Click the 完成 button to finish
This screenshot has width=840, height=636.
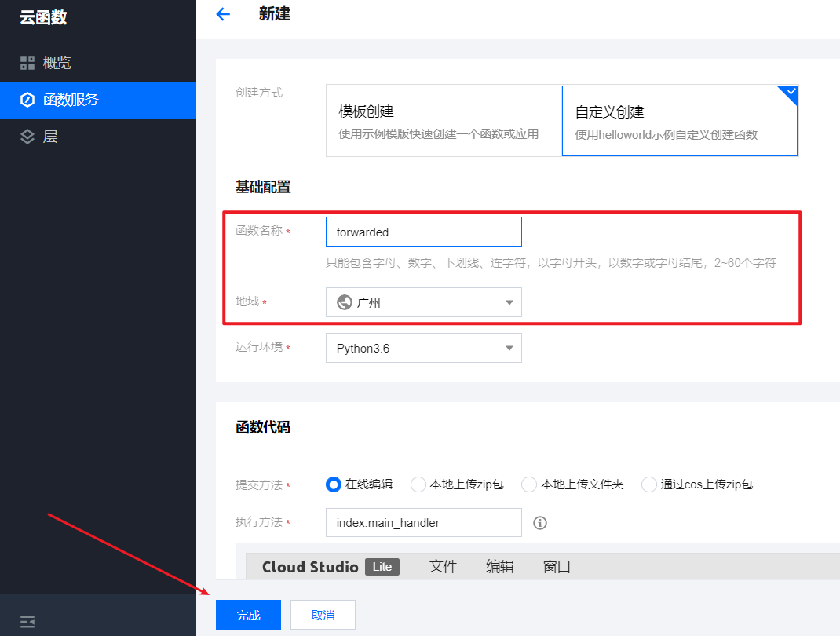pyautogui.click(x=248, y=615)
